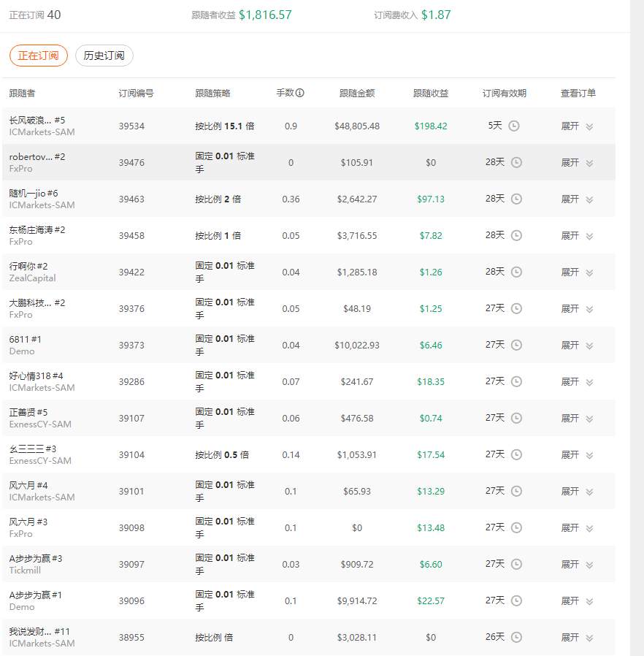This screenshot has width=644, height=656.
Task: Expand orders for 好心情318 #4
Action: [x=577, y=381]
